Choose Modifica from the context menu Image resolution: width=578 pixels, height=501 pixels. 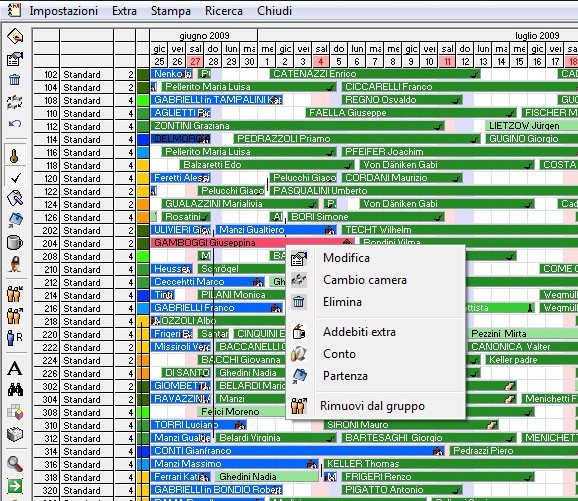point(346,258)
